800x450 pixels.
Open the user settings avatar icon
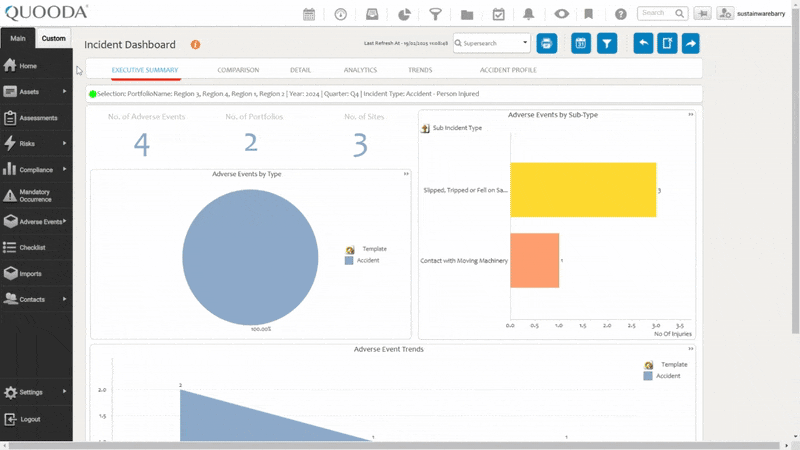tap(725, 14)
